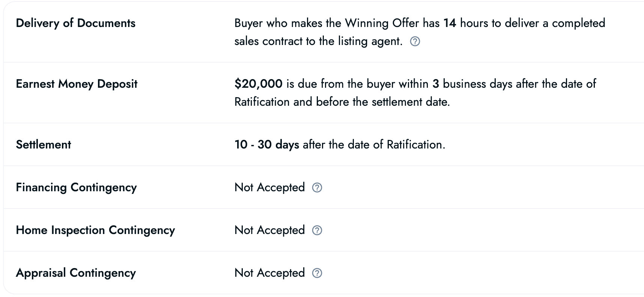Image resolution: width=644 pixels, height=297 pixels.
Task: Click the bold '14' hours number
Action: point(450,23)
